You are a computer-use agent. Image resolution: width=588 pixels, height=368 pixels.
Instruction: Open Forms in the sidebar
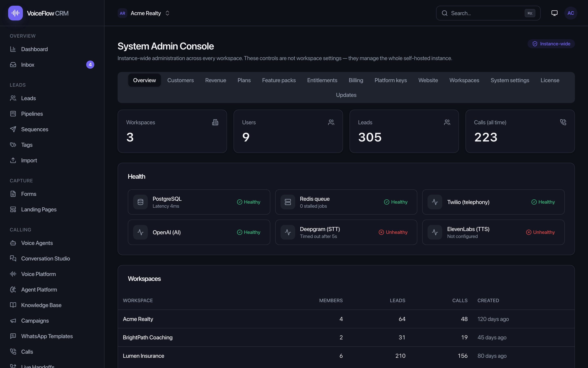[52, 194]
